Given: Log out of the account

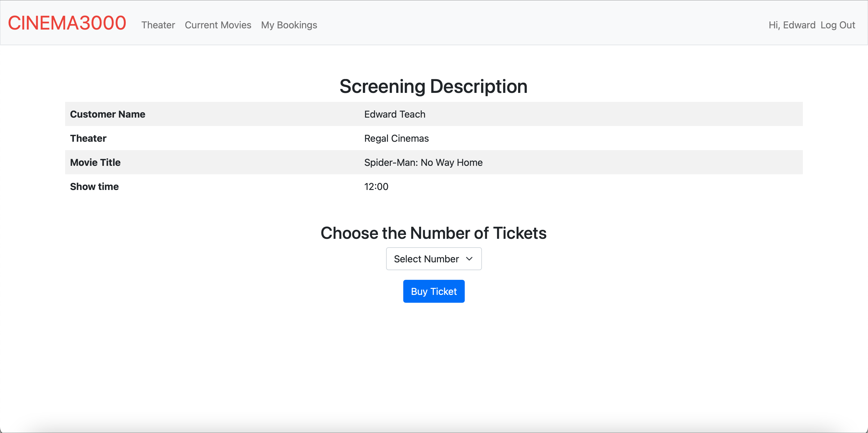Looking at the screenshot, I should 837,25.
